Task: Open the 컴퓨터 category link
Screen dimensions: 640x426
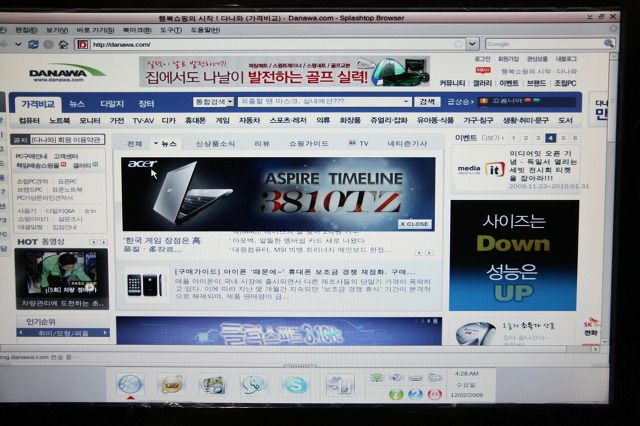Action: pyautogui.click(x=29, y=120)
